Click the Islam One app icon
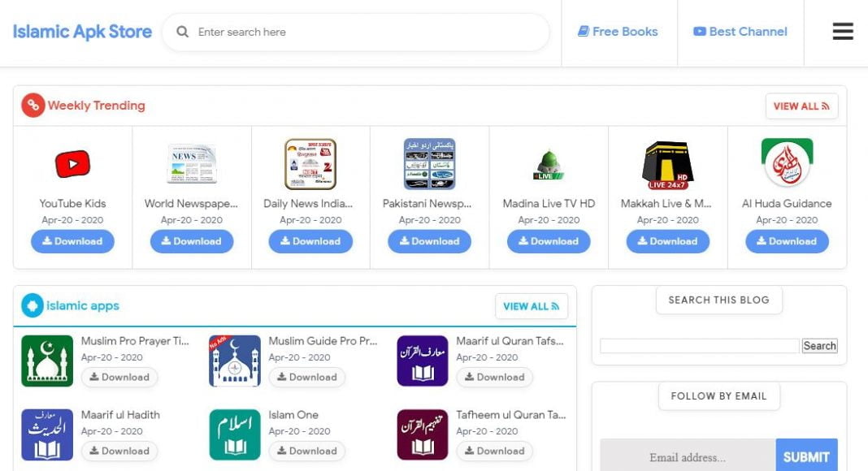 [235, 434]
